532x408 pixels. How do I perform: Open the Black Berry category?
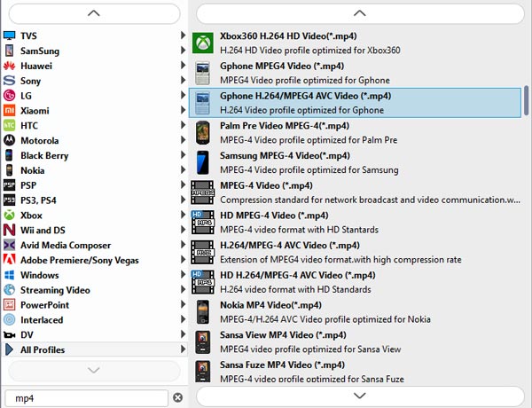[x=95, y=155]
